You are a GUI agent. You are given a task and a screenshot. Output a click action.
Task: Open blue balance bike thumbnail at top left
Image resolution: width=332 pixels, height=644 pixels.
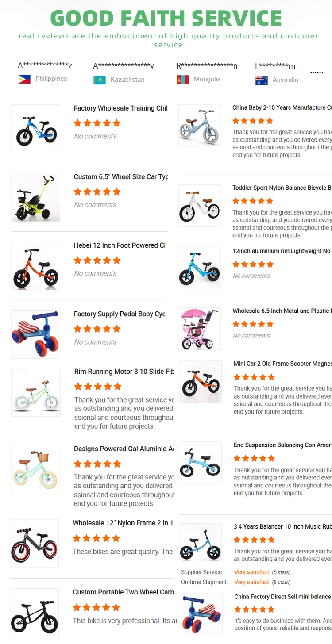point(35,129)
